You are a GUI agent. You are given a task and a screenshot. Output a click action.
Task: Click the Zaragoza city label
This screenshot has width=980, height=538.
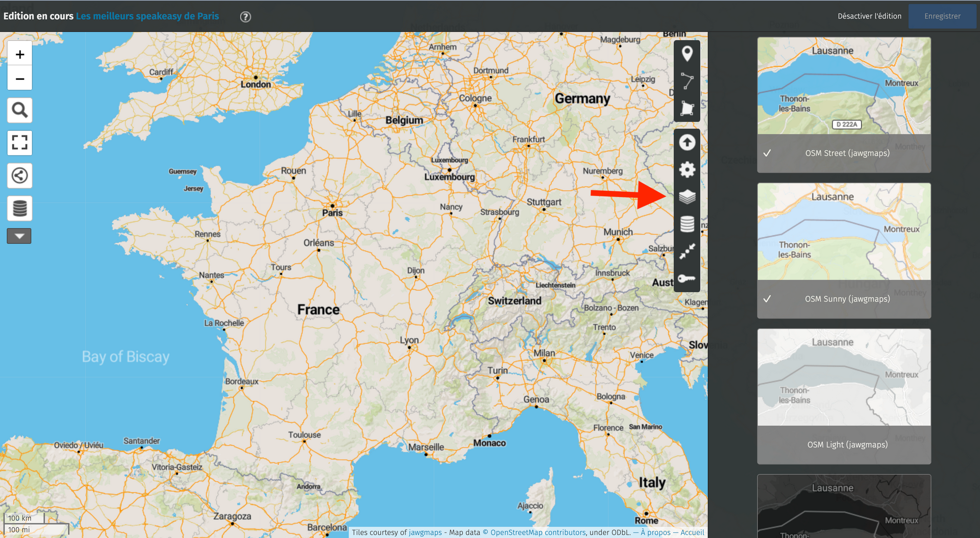232,516
